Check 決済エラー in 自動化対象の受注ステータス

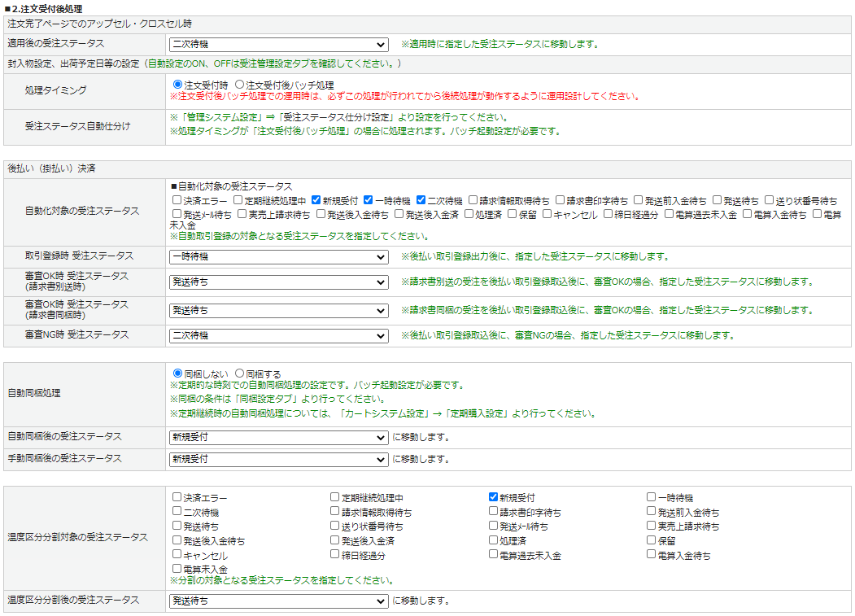click(177, 200)
